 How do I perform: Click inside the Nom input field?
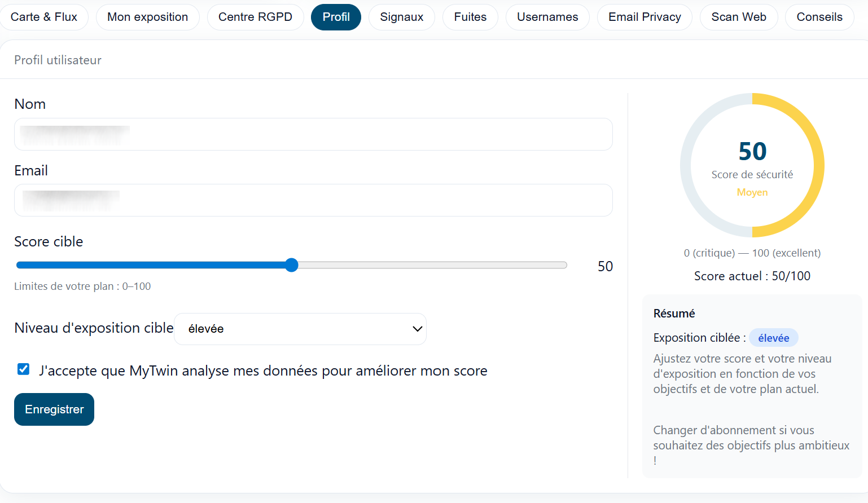coord(313,134)
